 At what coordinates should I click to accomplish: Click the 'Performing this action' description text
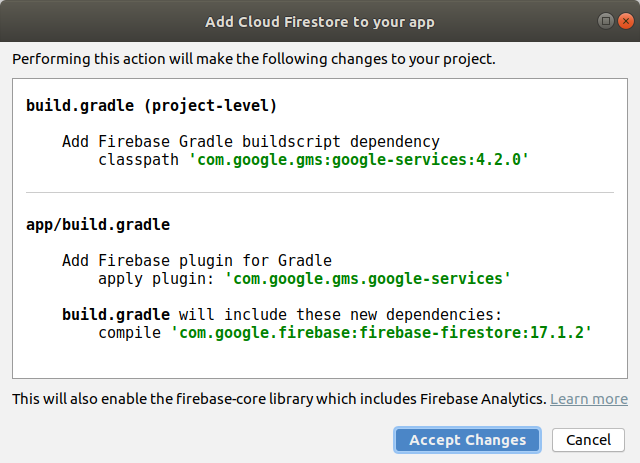pyautogui.click(x=253, y=59)
